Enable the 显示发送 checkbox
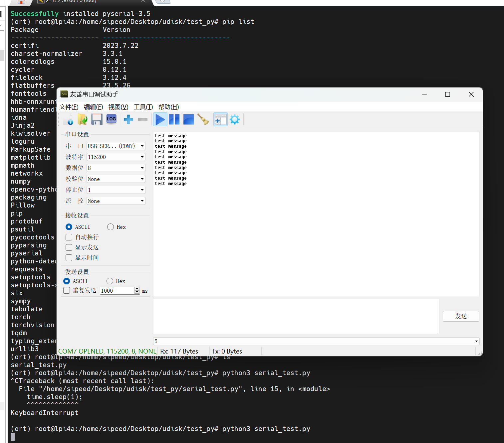This screenshot has width=504, height=443. click(x=69, y=247)
